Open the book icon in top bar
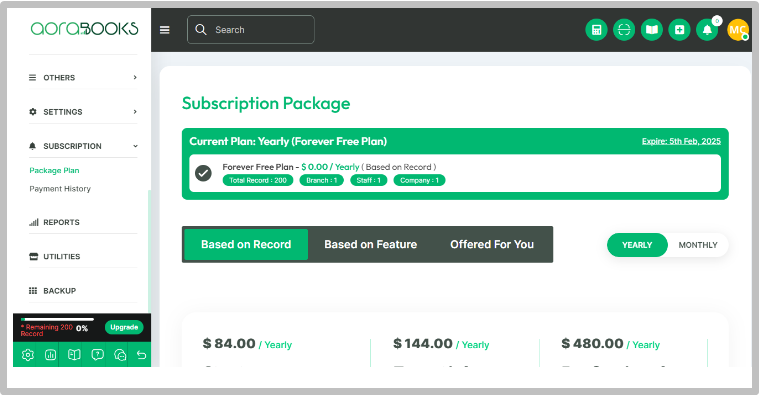 coord(652,30)
